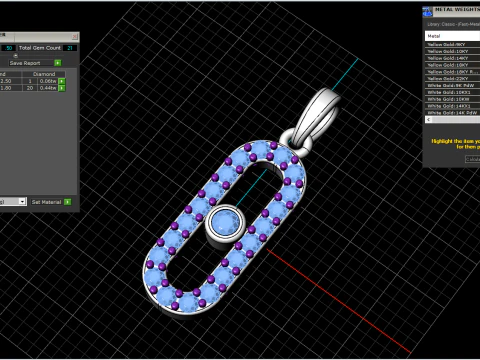Close the gem report panel
Viewport: 480px width, 360px height.
coord(75,36)
